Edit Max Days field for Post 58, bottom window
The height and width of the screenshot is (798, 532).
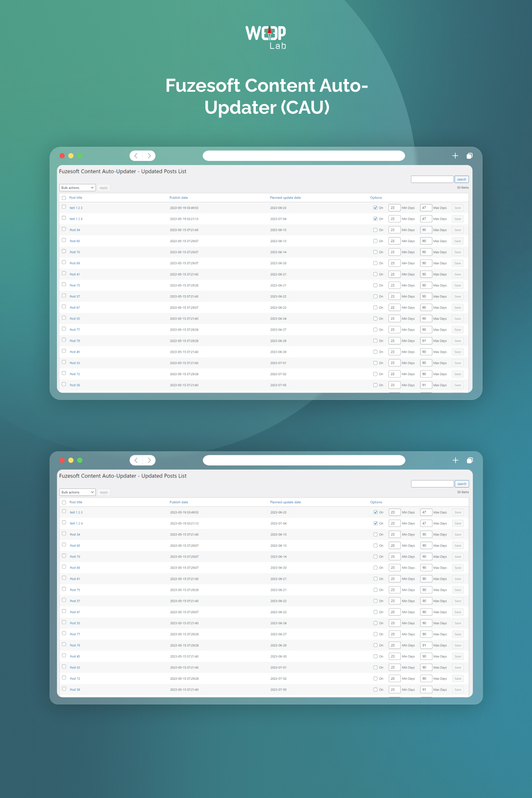(x=426, y=690)
